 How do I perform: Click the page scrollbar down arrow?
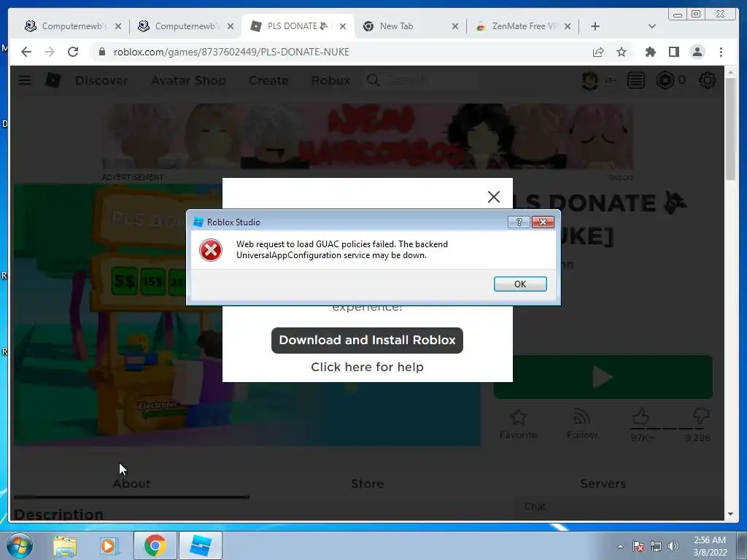tap(730, 514)
